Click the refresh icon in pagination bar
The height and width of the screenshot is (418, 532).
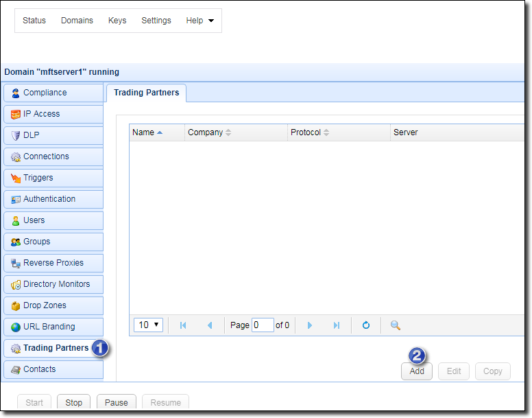point(366,325)
